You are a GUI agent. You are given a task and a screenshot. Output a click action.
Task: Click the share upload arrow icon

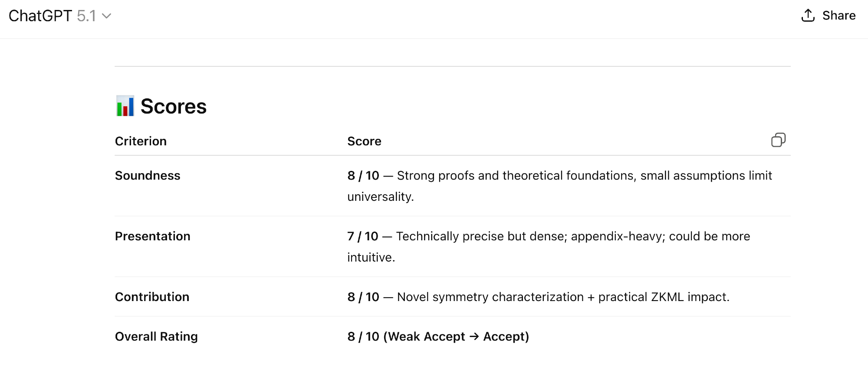click(808, 16)
